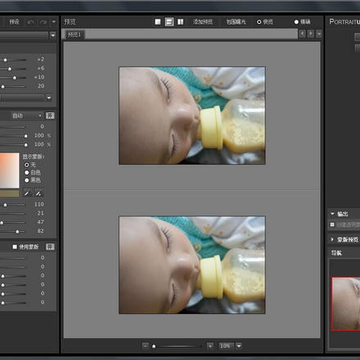Screen dimensions: 360x360
Task: Open preview tab list dropdown arrow
Action: (x=319, y=34)
